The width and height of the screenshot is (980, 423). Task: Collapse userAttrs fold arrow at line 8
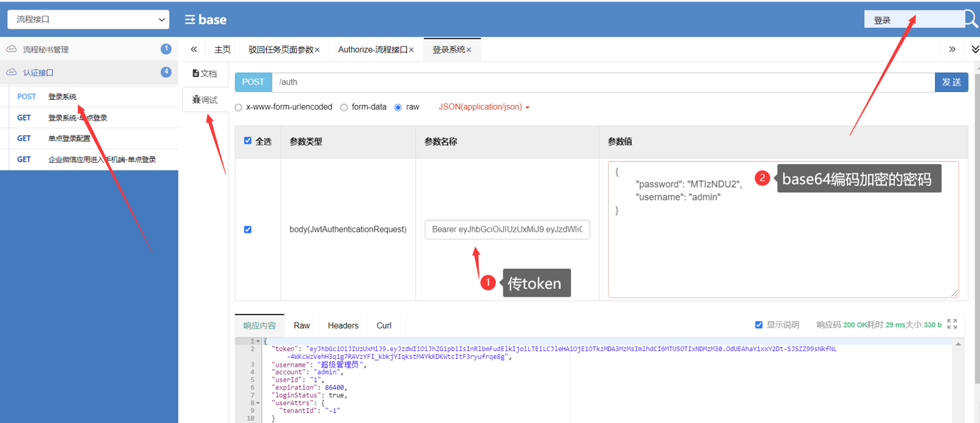[x=258, y=403]
